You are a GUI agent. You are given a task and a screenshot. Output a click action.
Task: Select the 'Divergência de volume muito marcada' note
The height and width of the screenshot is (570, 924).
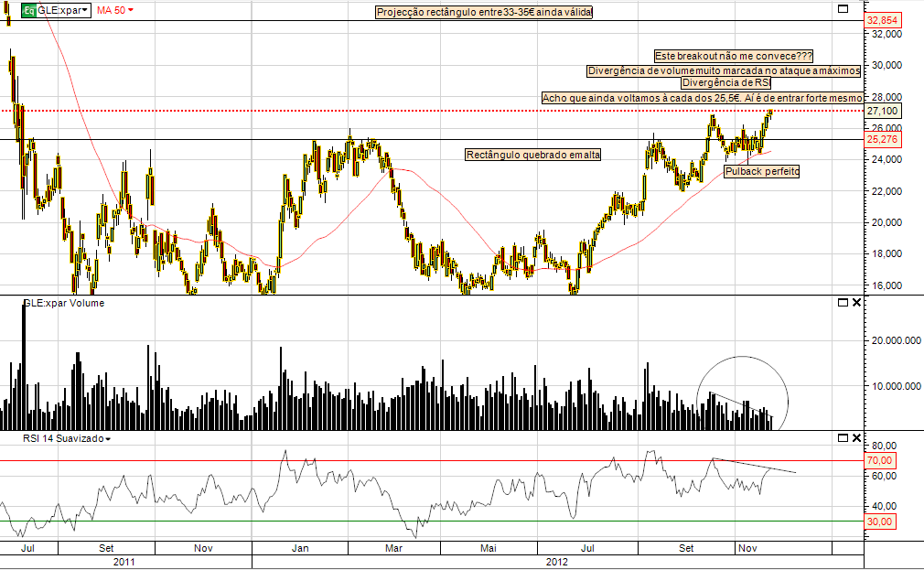pyautogui.click(x=725, y=70)
